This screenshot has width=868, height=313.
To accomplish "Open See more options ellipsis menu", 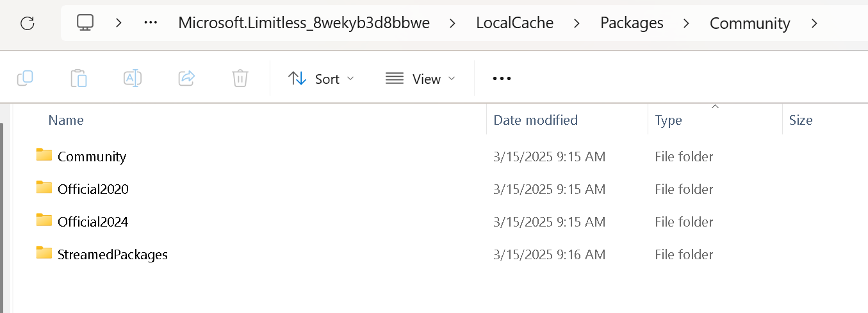I will (502, 79).
